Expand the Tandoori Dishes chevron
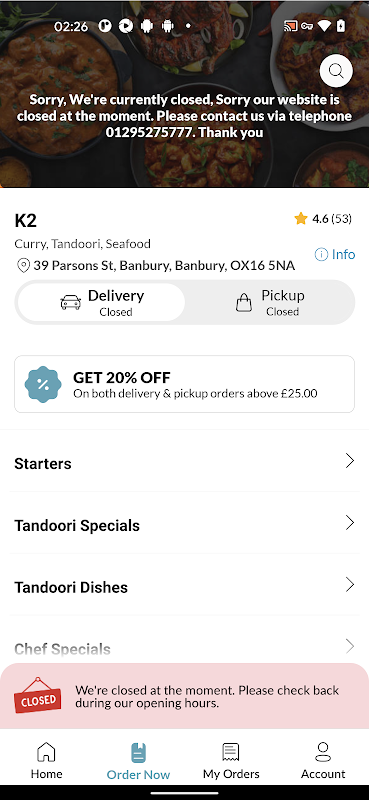This screenshot has width=369, height=800. (350, 584)
